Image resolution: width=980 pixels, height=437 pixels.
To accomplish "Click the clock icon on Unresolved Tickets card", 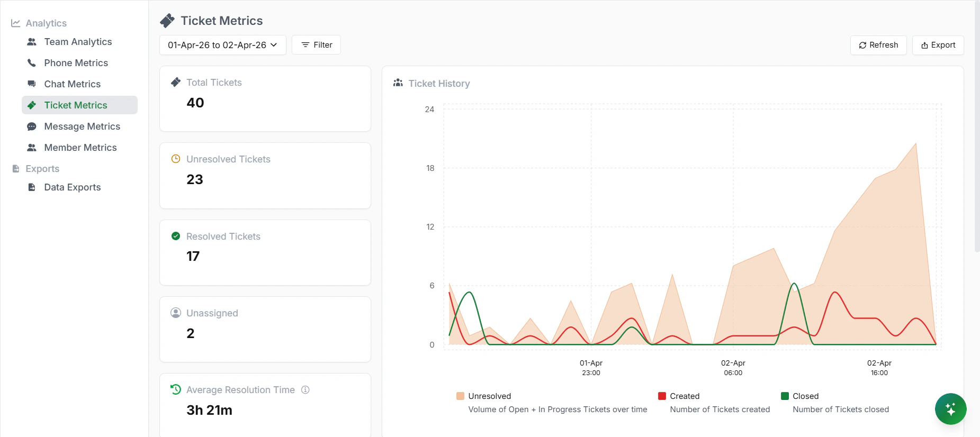I will click(x=176, y=159).
